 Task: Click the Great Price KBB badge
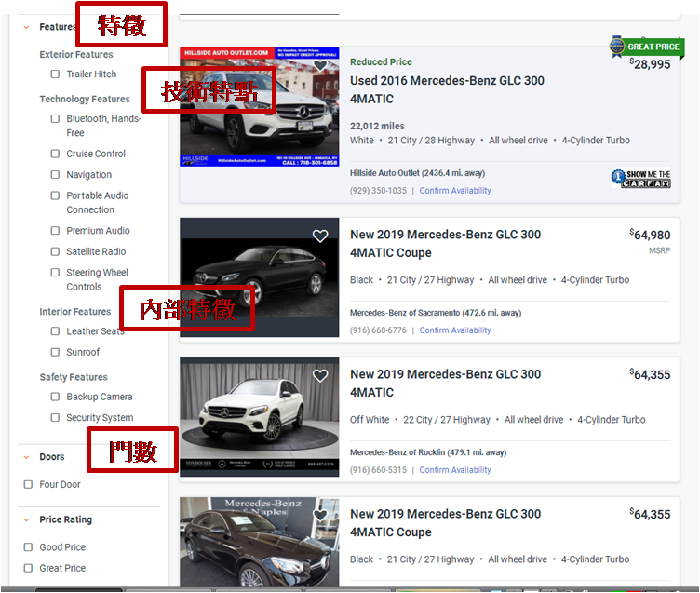pos(647,47)
